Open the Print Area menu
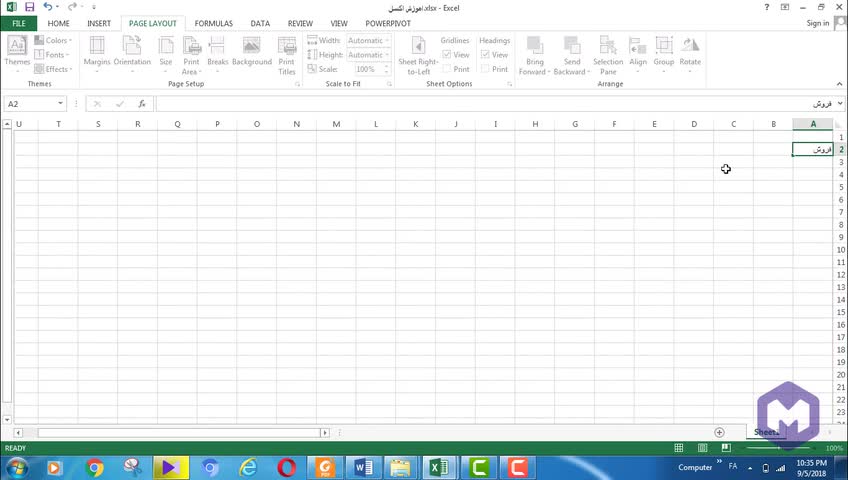This screenshot has height=480, width=848. tap(191, 55)
